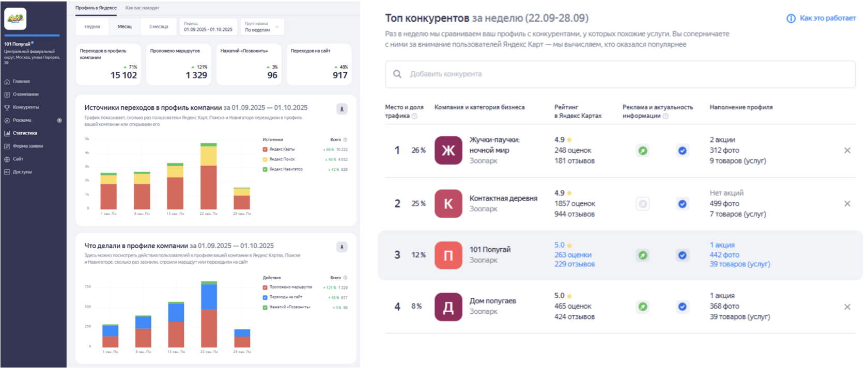
Task: Switch to the Как вас находят tab
Action: 142,8
